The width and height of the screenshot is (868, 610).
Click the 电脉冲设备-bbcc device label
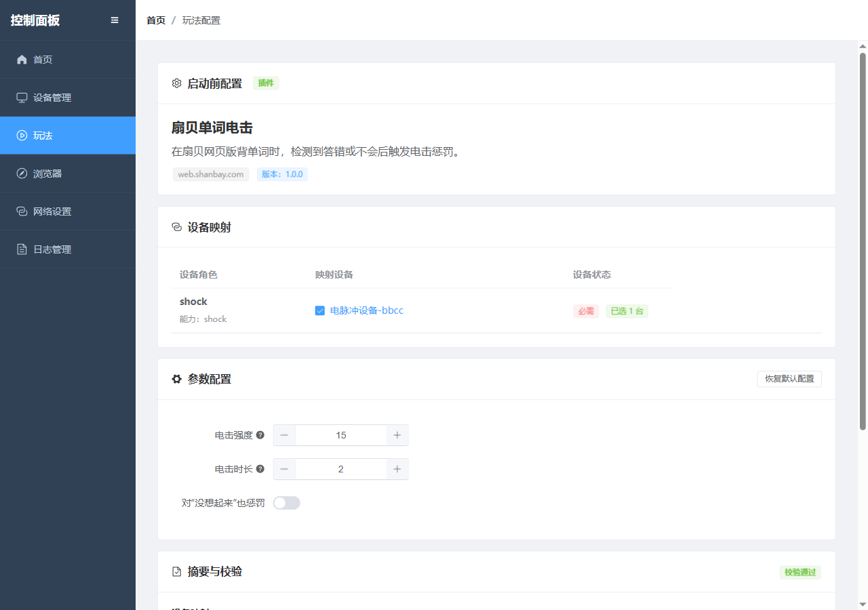[367, 310]
